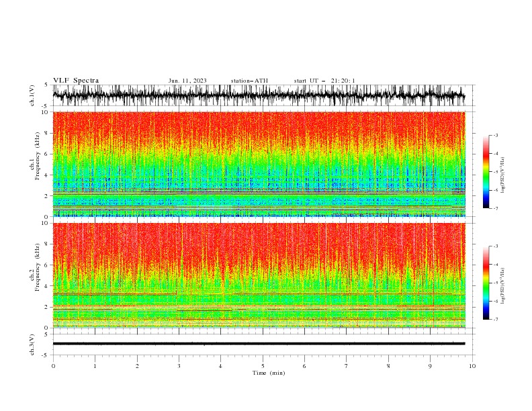The height and width of the screenshot is (411, 532).
Task: Click the "10" time axis tick label
Action: coord(472,366)
